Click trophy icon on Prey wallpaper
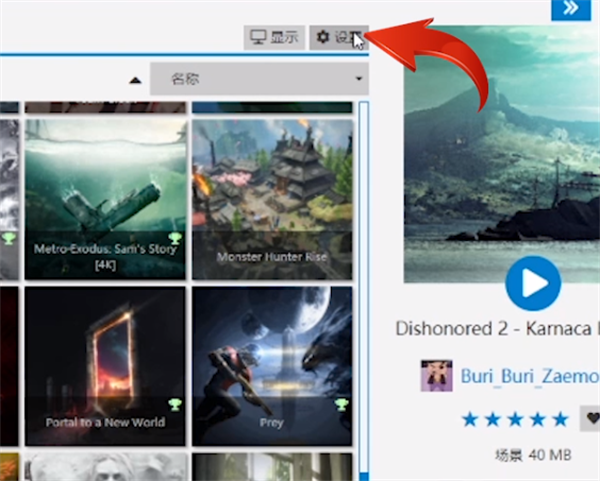The width and height of the screenshot is (600, 481). click(x=341, y=405)
